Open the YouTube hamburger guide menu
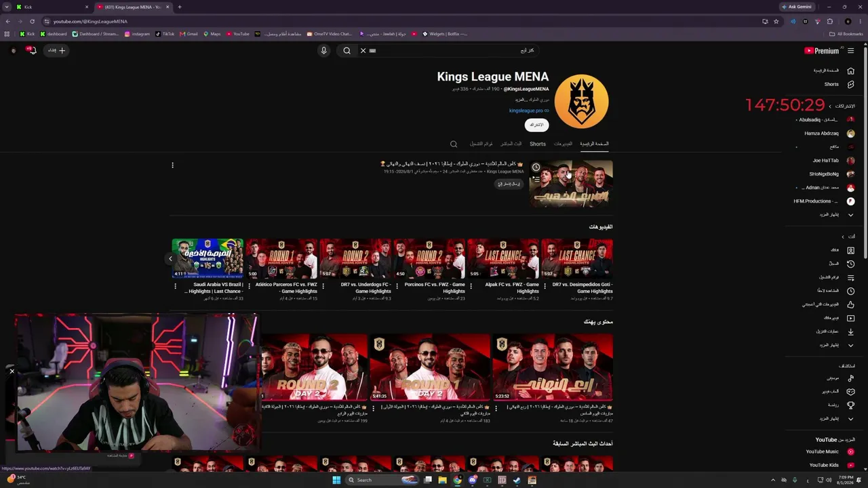 point(850,51)
